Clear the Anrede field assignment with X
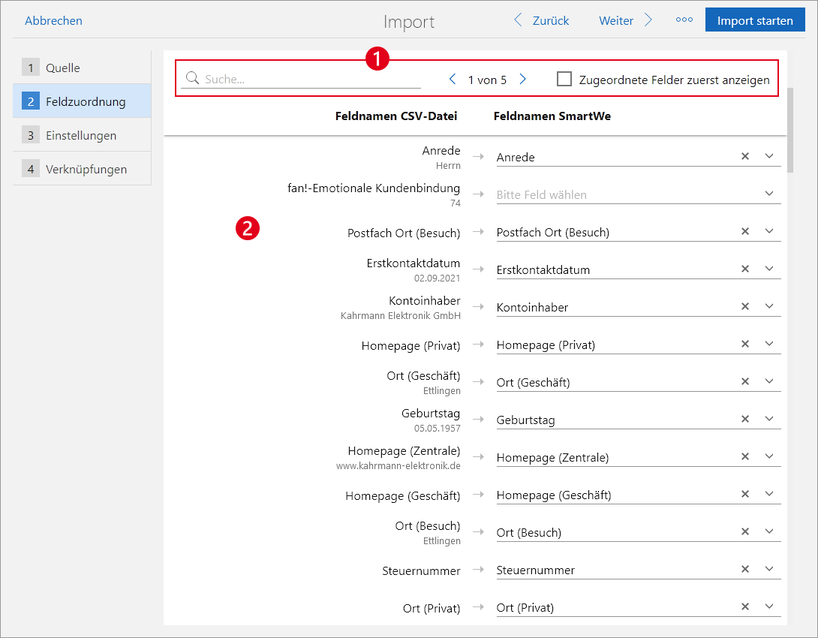This screenshot has width=818, height=638. [744, 156]
